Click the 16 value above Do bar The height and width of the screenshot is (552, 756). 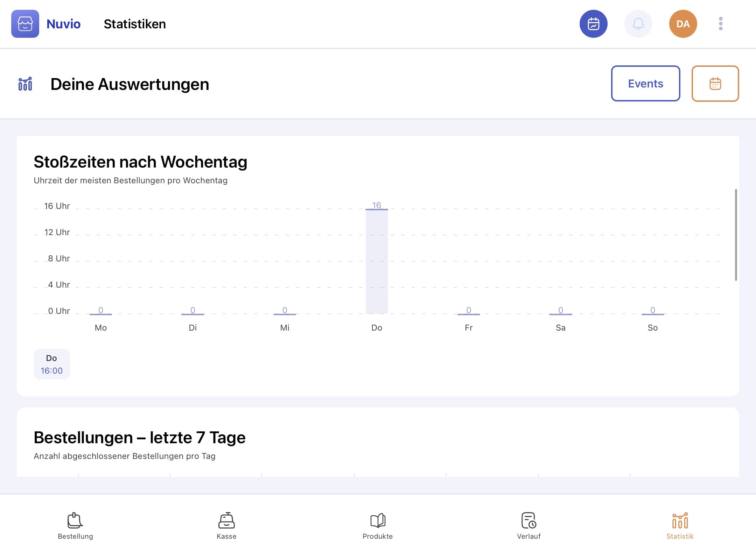click(377, 205)
